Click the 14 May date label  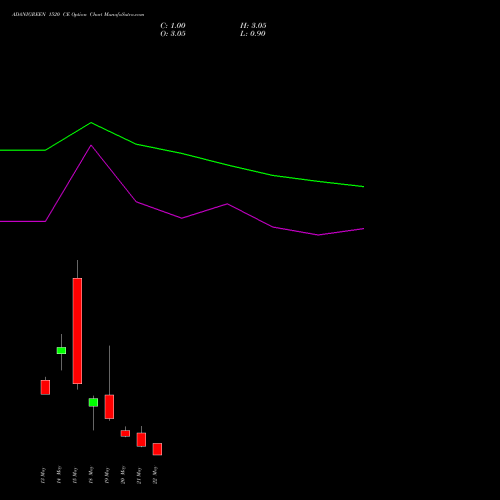pyautogui.click(x=59, y=475)
